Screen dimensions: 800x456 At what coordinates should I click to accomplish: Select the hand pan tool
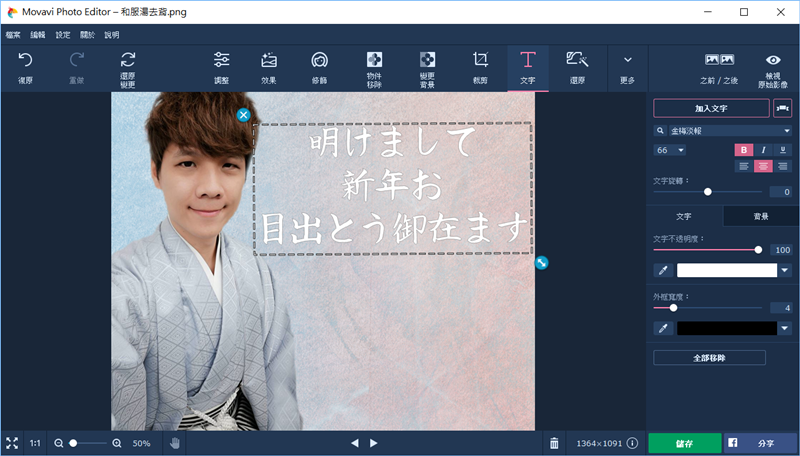coord(174,443)
